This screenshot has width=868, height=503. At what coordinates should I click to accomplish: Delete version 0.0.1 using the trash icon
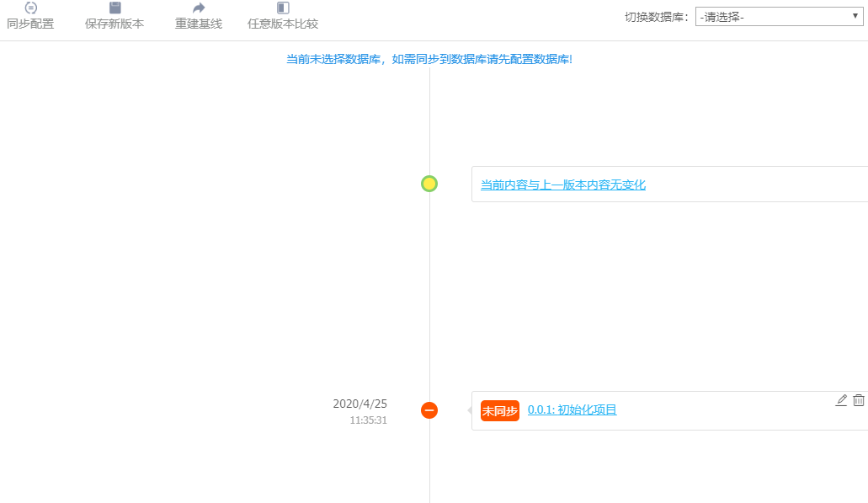(x=859, y=400)
